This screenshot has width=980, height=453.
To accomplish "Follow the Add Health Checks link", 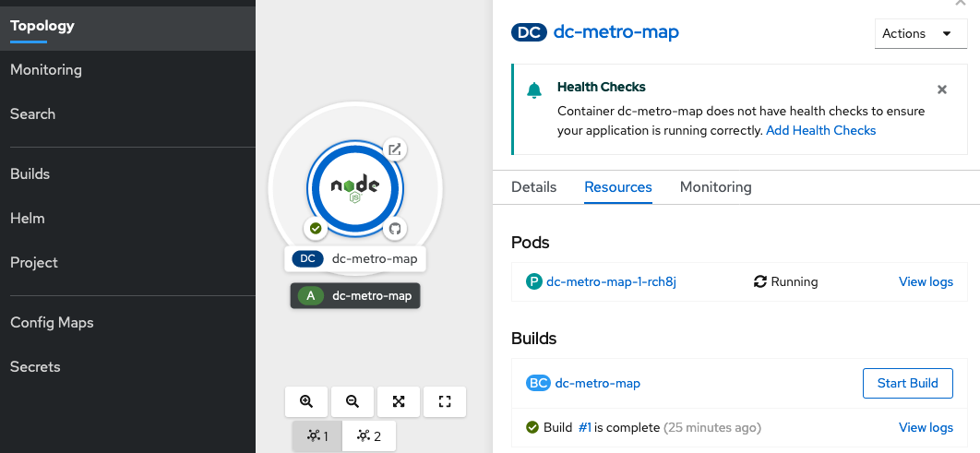I will pyautogui.click(x=820, y=130).
